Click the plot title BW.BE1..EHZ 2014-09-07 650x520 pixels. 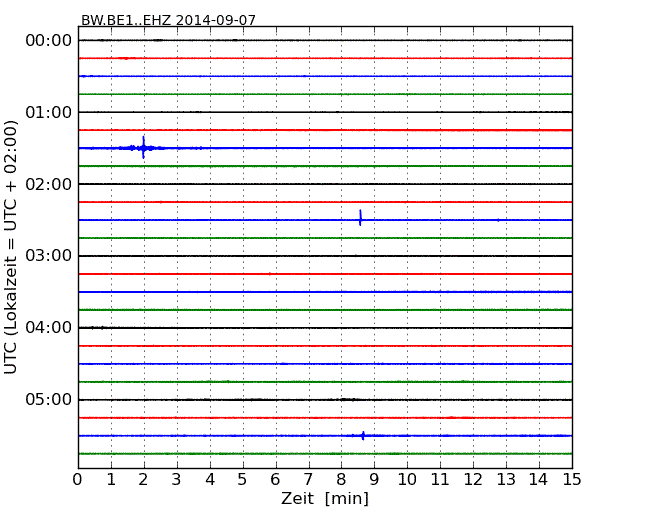click(x=168, y=20)
